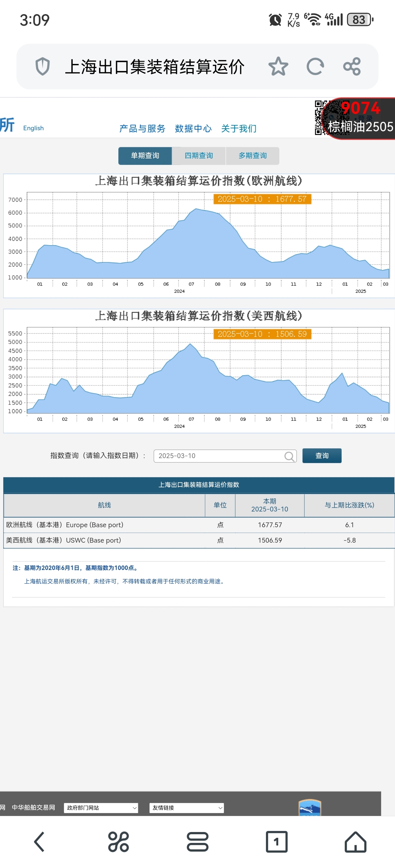Bookmark page with the star icon

coord(278,66)
